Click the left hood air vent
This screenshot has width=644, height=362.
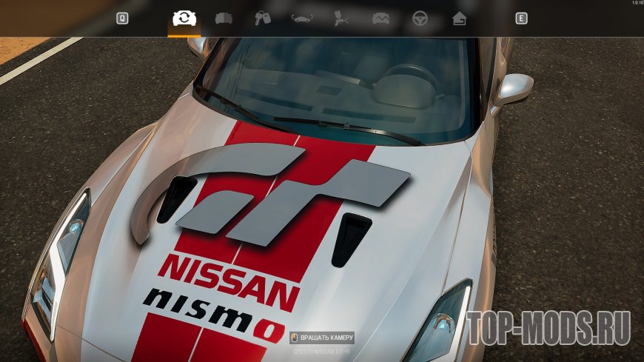(x=175, y=198)
